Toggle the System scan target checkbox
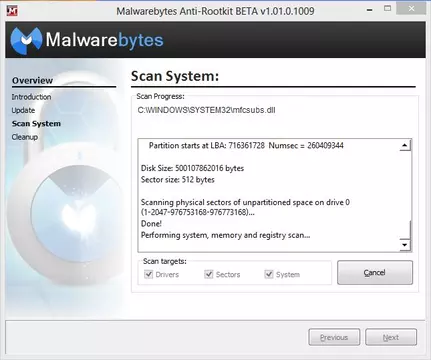 point(269,274)
